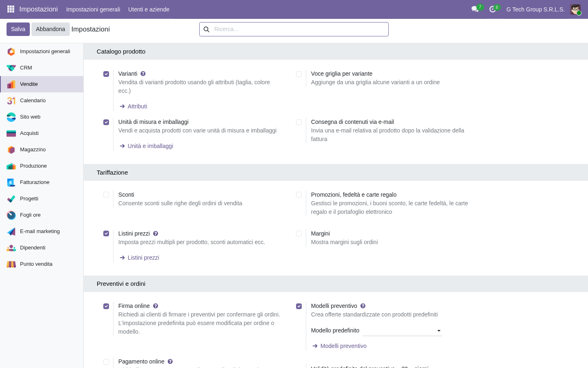Disable the Varianti checkbox
The image size is (588, 368).
pos(106,74)
